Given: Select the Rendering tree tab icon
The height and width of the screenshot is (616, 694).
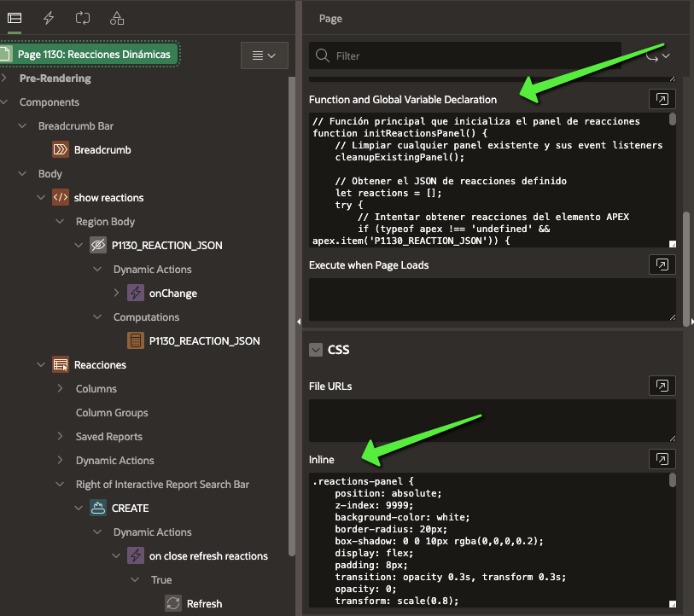Looking at the screenshot, I should pos(15,18).
